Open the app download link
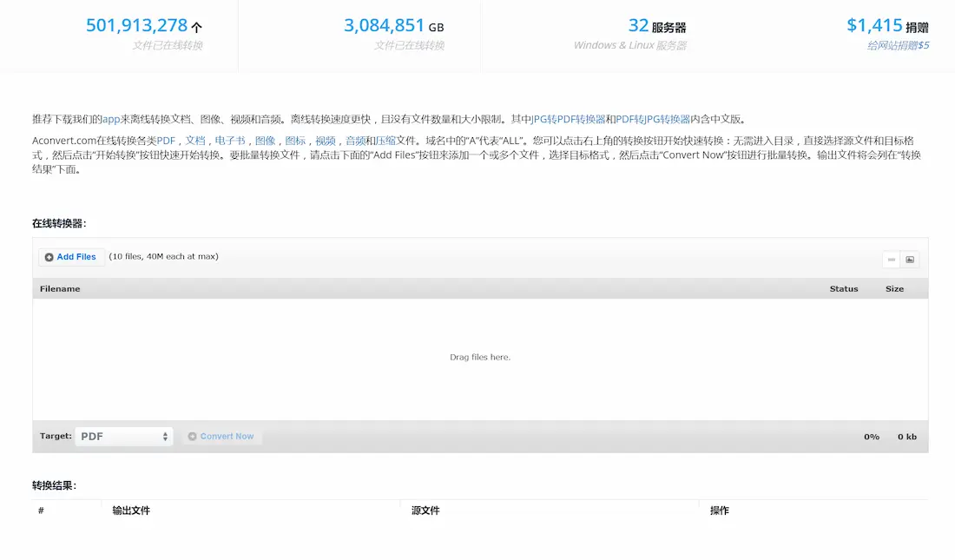Viewport: 955px width, 560px height. 111,119
